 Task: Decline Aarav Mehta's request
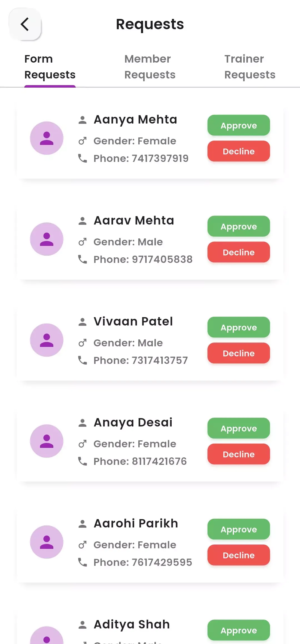point(239,252)
